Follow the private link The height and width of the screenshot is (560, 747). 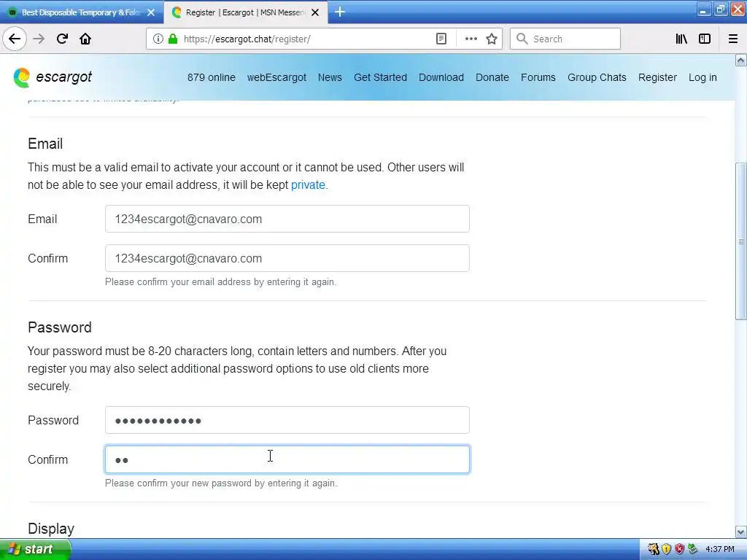pyautogui.click(x=308, y=184)
